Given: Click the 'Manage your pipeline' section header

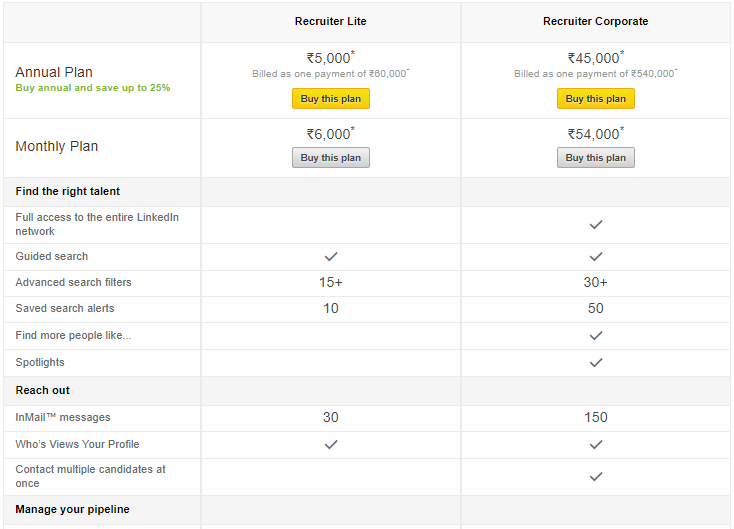Looking at the screenshot, I should [x=72, y=509].
